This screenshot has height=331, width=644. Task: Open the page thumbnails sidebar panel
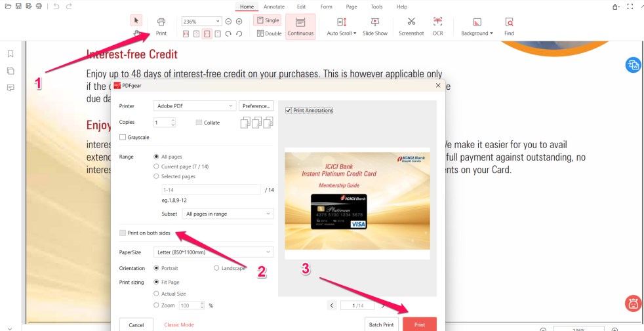click(x=10, y=71)
